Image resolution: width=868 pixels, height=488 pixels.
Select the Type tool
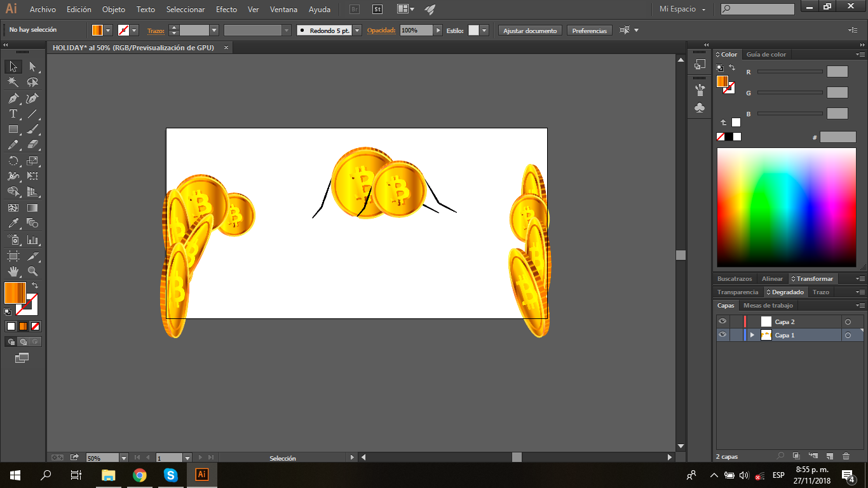tap(13, 114)
